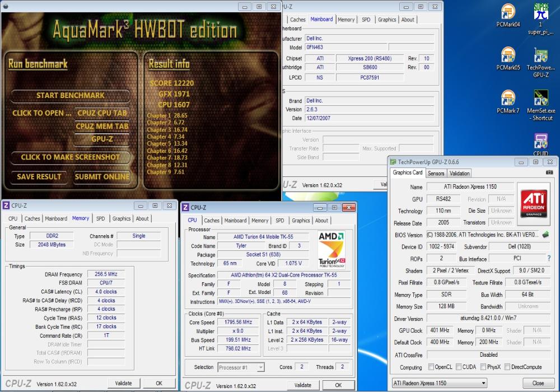Image resolution: width=560 pixels, height=392 pixels.
Task: Enable the OpenCL checkbox in GPU-Z
Action: (x=431, y=367)
